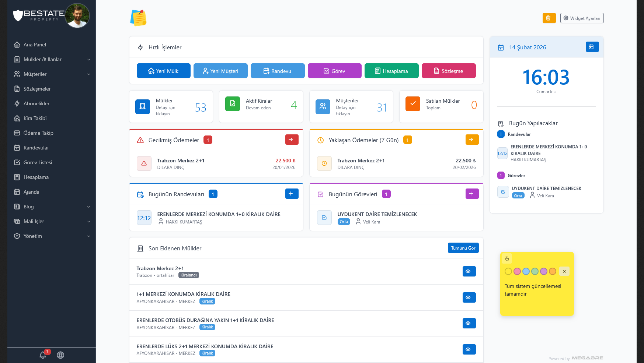Click the Tümünü Gör button
Image resolution: width=644 pixels, height=363 pixels.
coord(463,248)
